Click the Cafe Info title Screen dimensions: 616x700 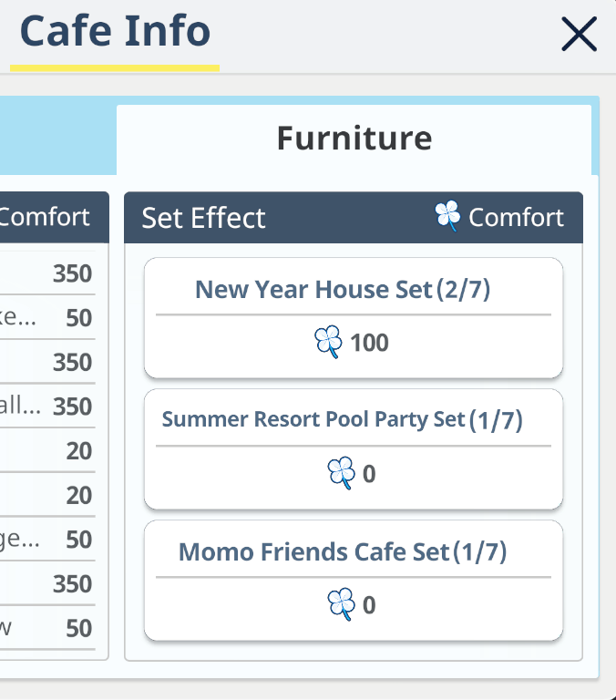click(x=115, y=33)
